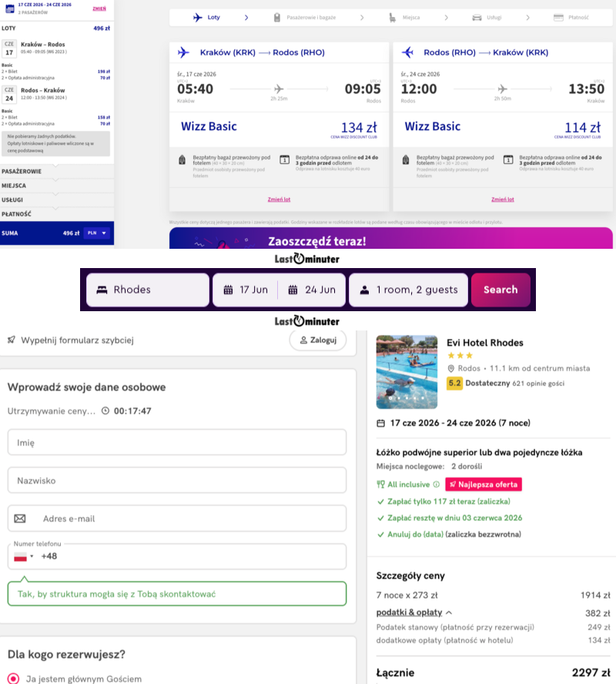This screenshot has width=616, height=684.
Task: Click the calendar icon beside 17 Jun
Action: pyautogui.click(x=228, y=290)
